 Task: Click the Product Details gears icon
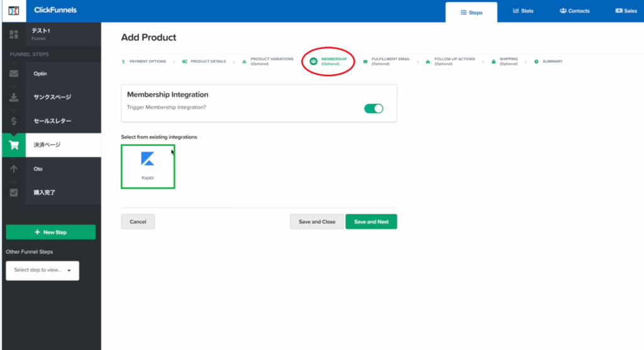click(184, 62)
